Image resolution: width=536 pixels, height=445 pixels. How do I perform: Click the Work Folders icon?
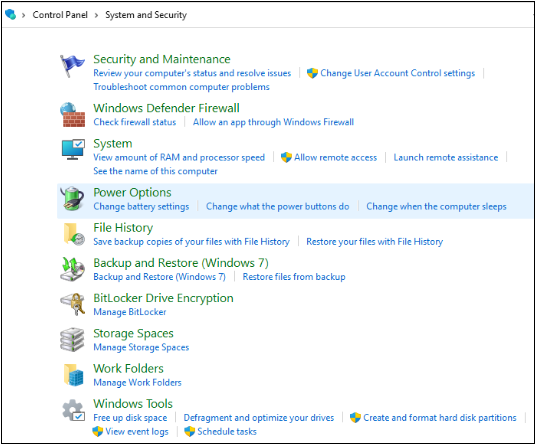(73, 375)
